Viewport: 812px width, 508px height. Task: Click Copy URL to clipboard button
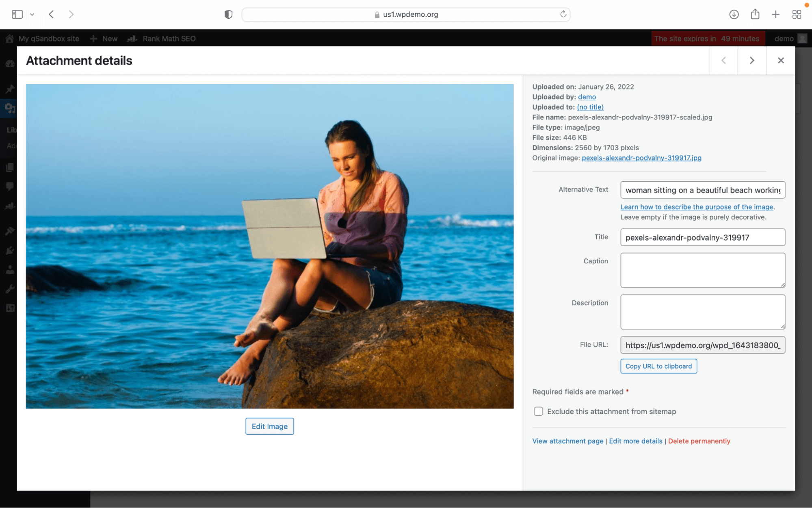(x=658, y=366)
